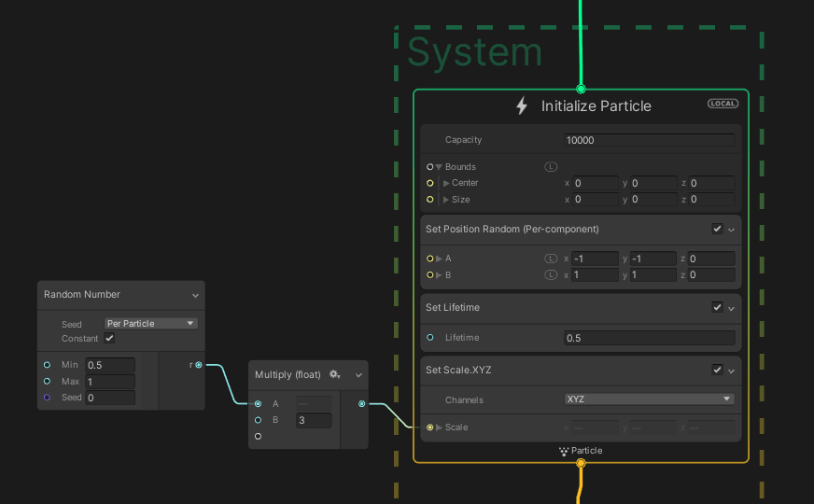Open the Channels XYZ dropdown
This screenshot has width=814, height=504.
(649, 399)
